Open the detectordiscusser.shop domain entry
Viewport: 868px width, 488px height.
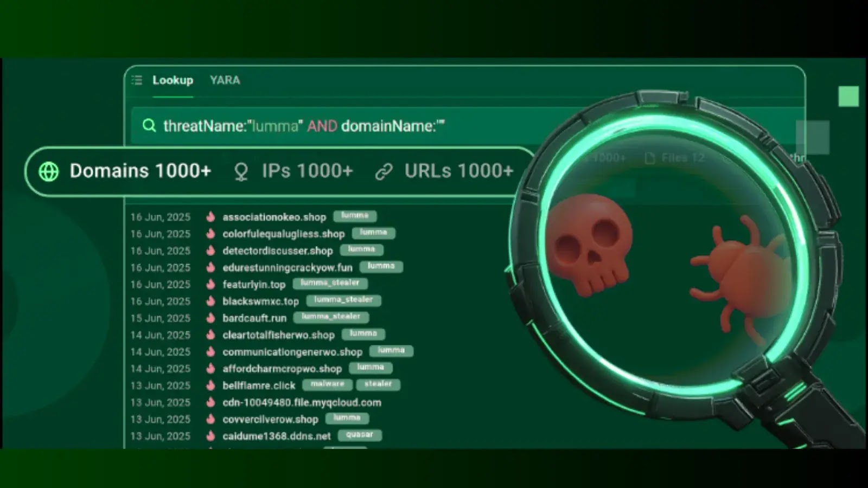click(278, 251)
